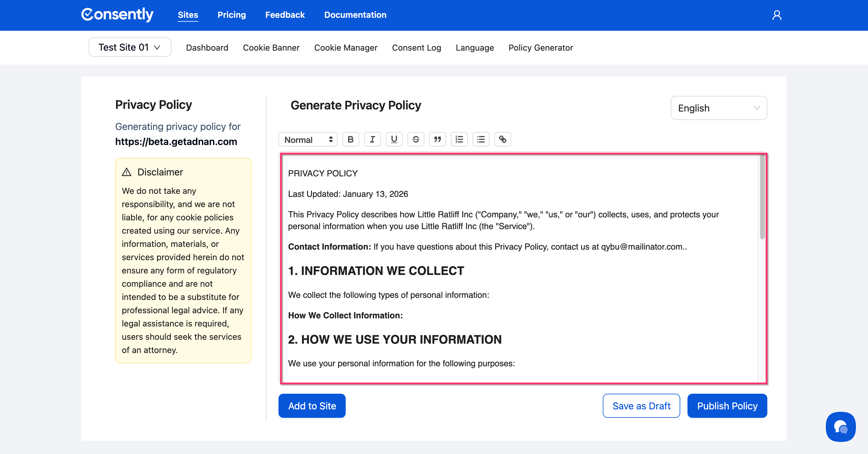Click the Add to Site button
The width and height of the screenshot is (868, 454).
[x=312, y=406]
